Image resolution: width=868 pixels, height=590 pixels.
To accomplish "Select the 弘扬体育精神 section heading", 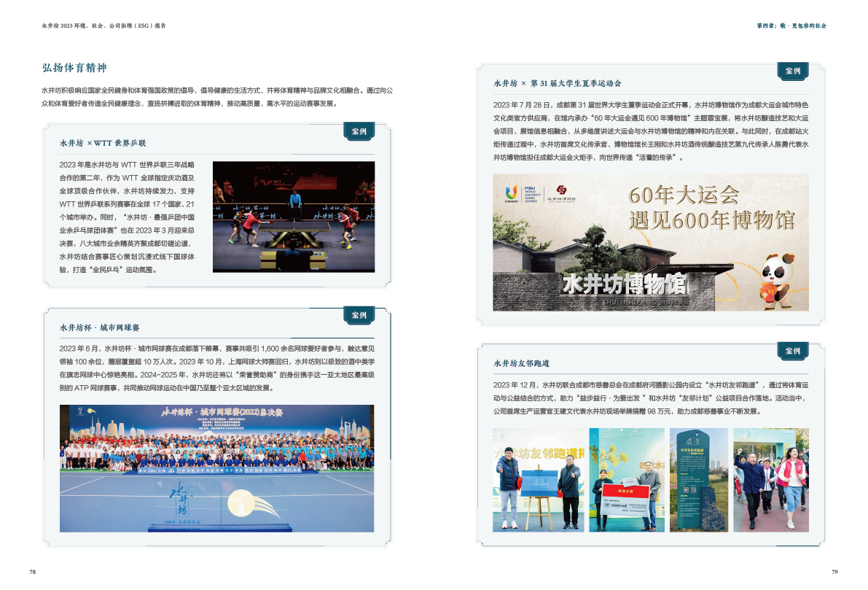I will 74,68.
